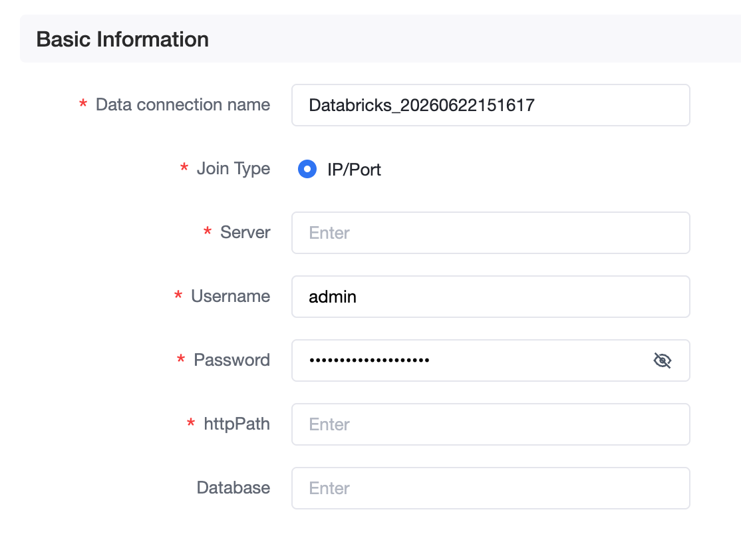The width and height of the screenshot is (741, 560).
Task: Click the "Password" field label
Action: coord(232,360)
